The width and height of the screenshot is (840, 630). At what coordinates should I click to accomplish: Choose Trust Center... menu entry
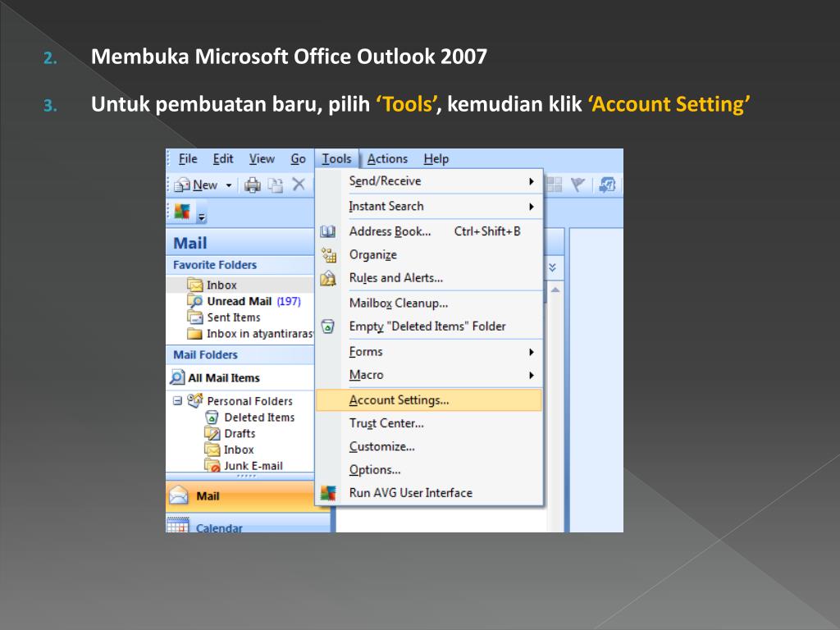tap(429, 423)
